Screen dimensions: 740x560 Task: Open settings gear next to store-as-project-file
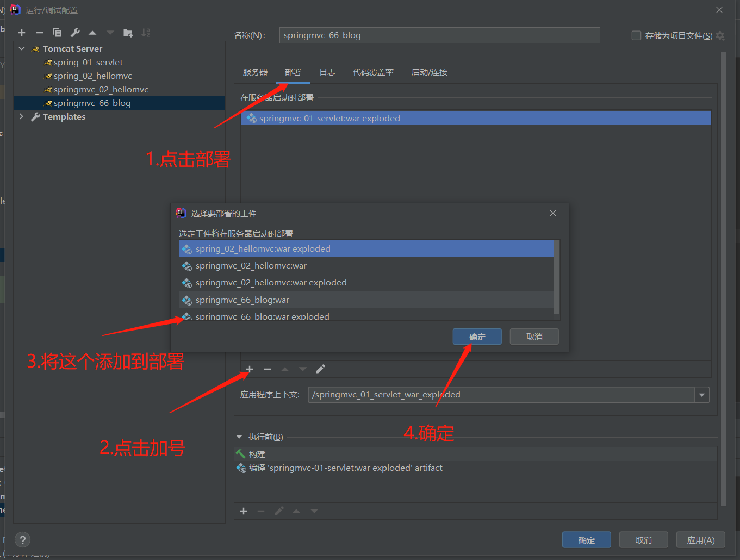pyautogui.click(x=720, y=36)
